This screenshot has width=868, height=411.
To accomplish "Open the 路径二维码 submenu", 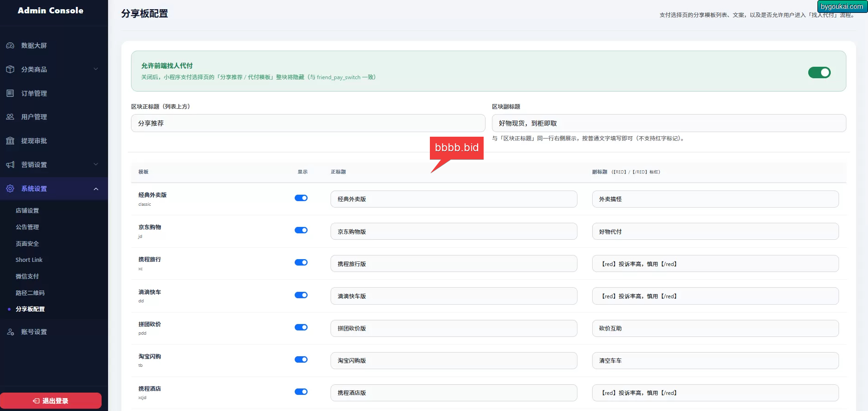I will tap(30, 293).
